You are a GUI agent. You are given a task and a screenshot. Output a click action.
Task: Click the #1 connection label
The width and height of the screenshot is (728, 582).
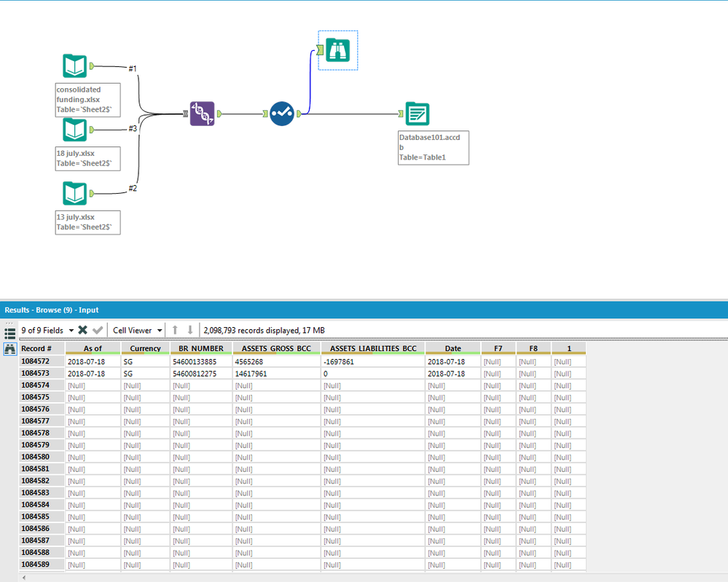coord(133,68)
